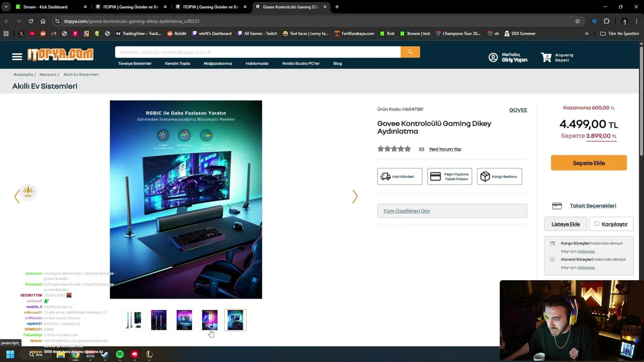The width and height of the screenshot is (644, 362).
Task: Click the Itopya.com logo
Action: pos(60,54)
